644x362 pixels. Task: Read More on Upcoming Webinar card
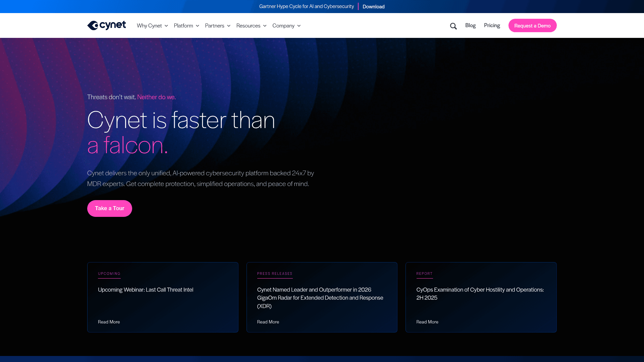point(109,322)
